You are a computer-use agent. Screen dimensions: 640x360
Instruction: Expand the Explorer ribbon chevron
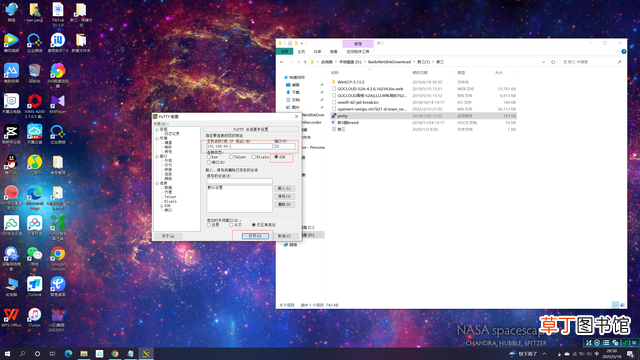[617, 52]
